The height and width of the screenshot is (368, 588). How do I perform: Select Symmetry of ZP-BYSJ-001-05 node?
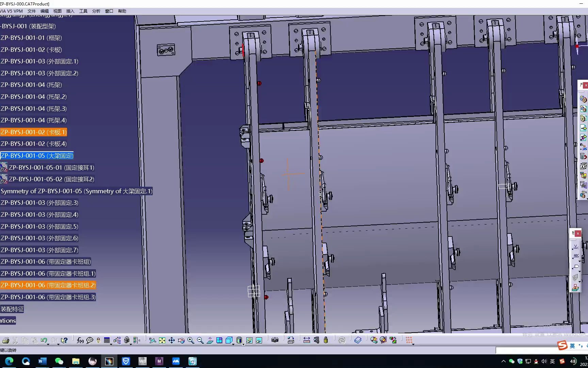coord(77,191)
